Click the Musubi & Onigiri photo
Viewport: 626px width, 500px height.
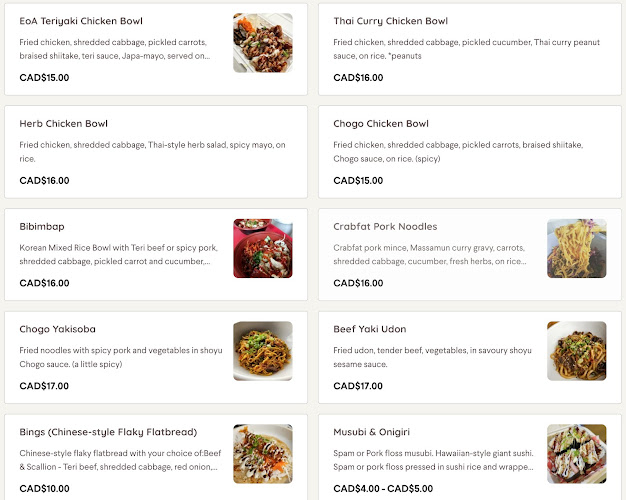pos(576,454)
